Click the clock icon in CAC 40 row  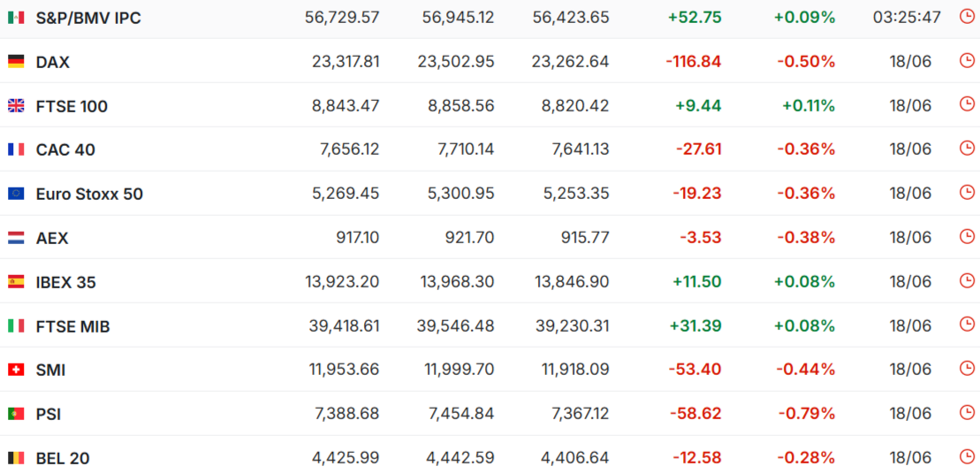[x=966, y=149]
